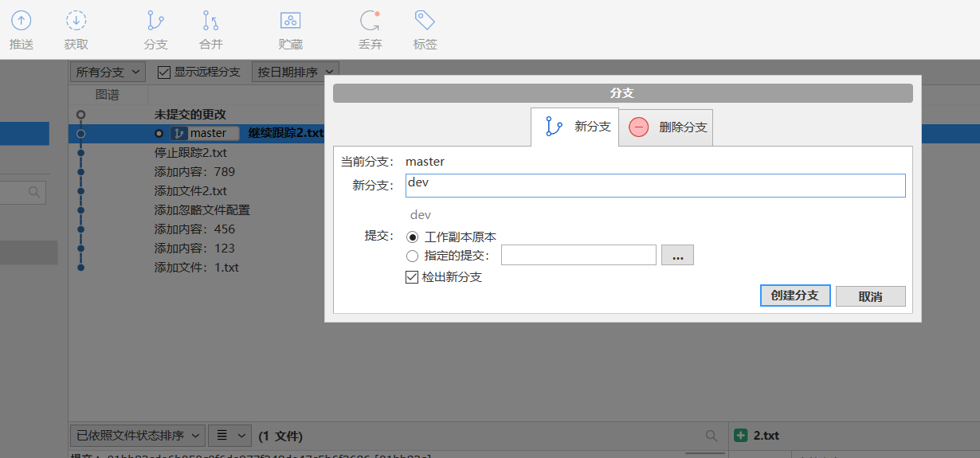Select commit 添加内容：789

coord(194,171)
